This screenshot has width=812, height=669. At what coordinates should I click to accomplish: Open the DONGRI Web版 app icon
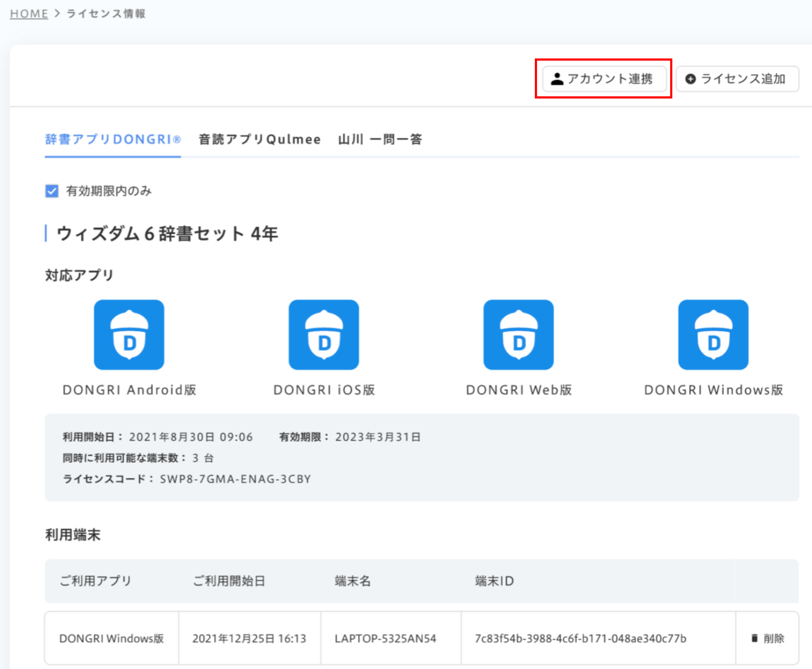click(x=519, y=334)
